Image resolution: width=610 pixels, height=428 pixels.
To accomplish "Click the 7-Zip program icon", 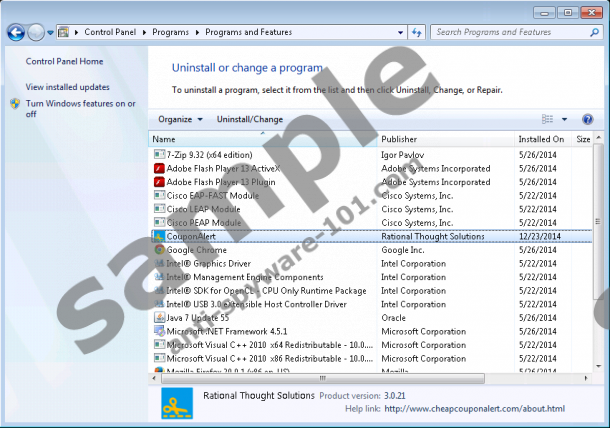I will 158,155.
